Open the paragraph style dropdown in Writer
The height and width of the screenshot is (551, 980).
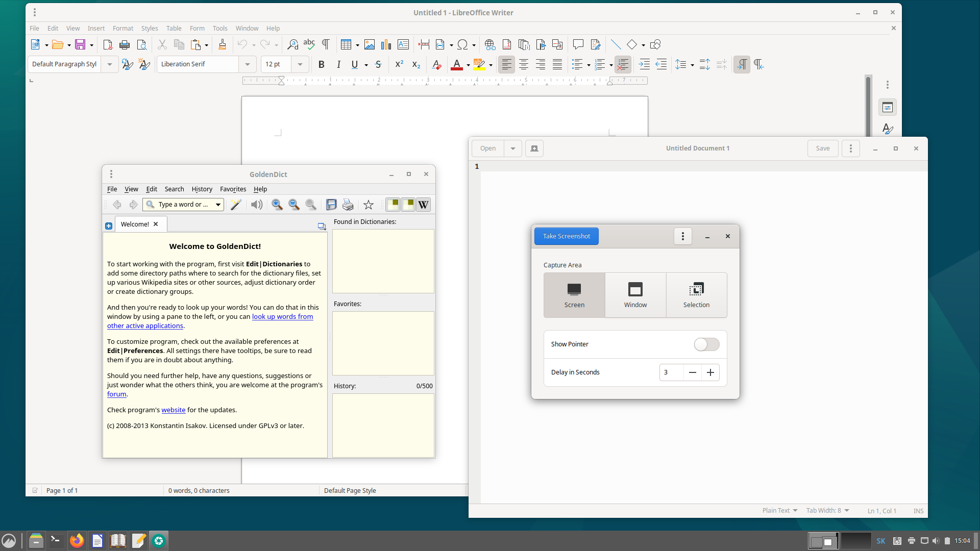(109, 64)
